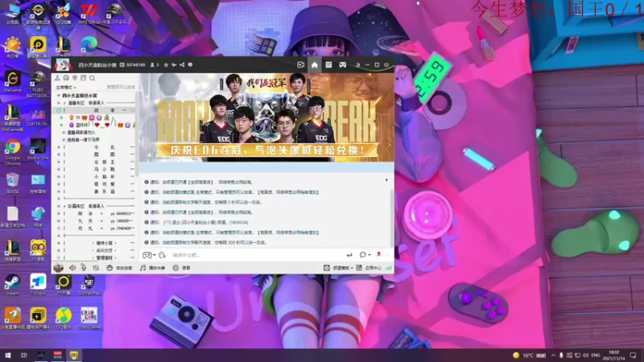This screenshot has width=644, height=362.
Task: Click the flower gift icon in chat input
Action: (x=378, y=255)
